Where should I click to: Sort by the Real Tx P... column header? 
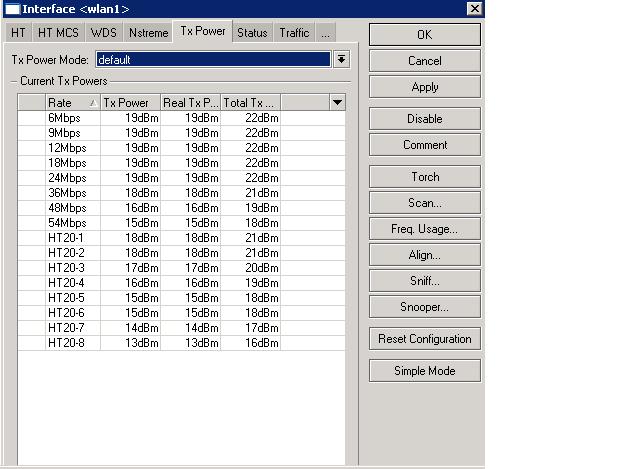(x=190, y=102)
